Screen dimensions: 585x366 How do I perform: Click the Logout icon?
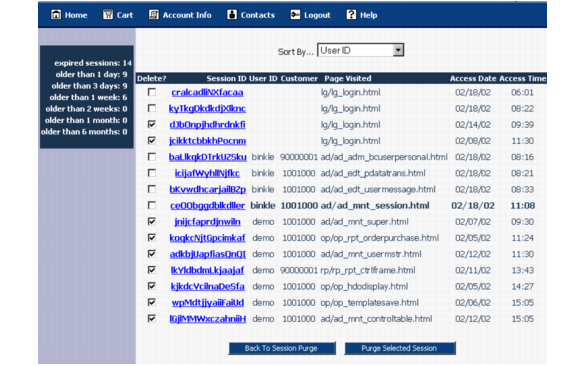point(295,15)
